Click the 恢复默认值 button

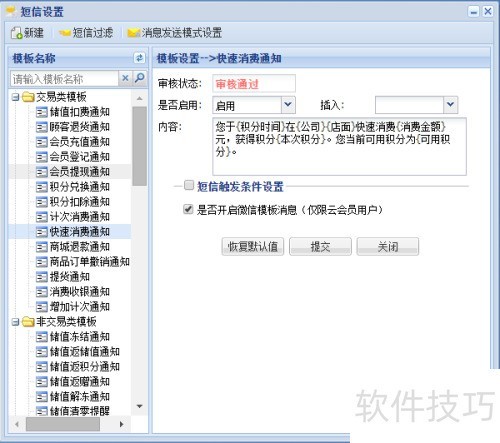click(253, 247)
